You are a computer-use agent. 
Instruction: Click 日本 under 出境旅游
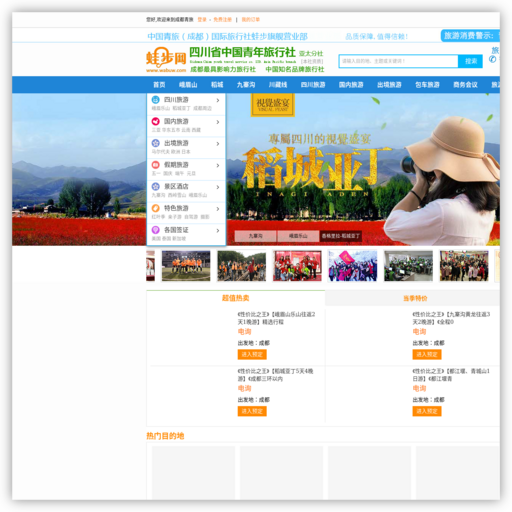pos(186,152)
